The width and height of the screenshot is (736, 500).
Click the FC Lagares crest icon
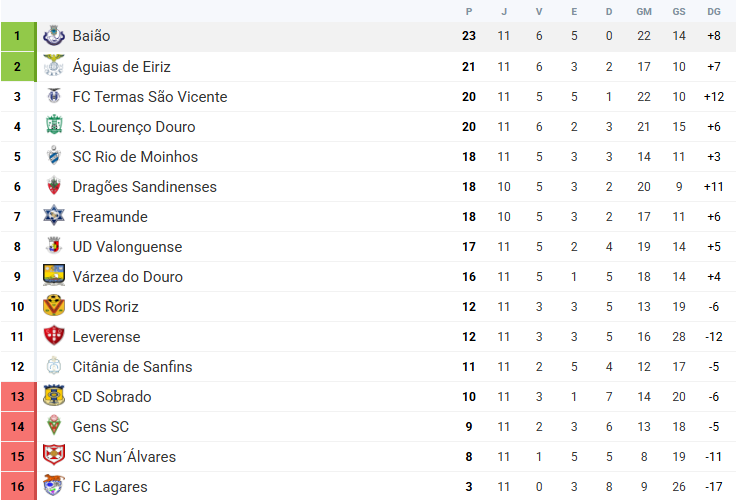point(54,487)
